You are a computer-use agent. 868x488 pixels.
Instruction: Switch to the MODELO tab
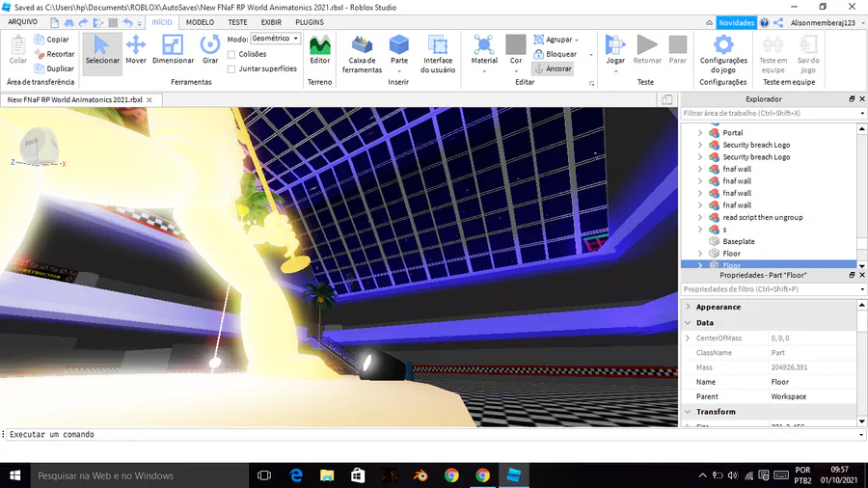tap(200, 22)
